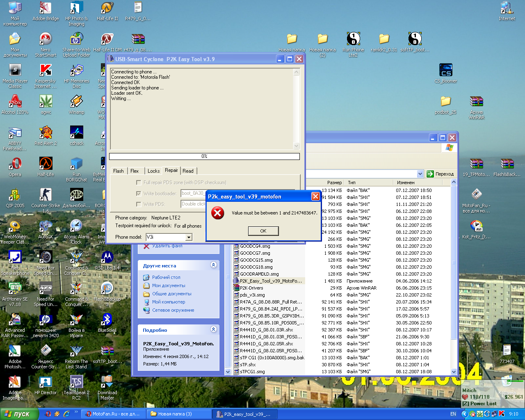Open podbot_25 folder on desktop

click(446, 105)
